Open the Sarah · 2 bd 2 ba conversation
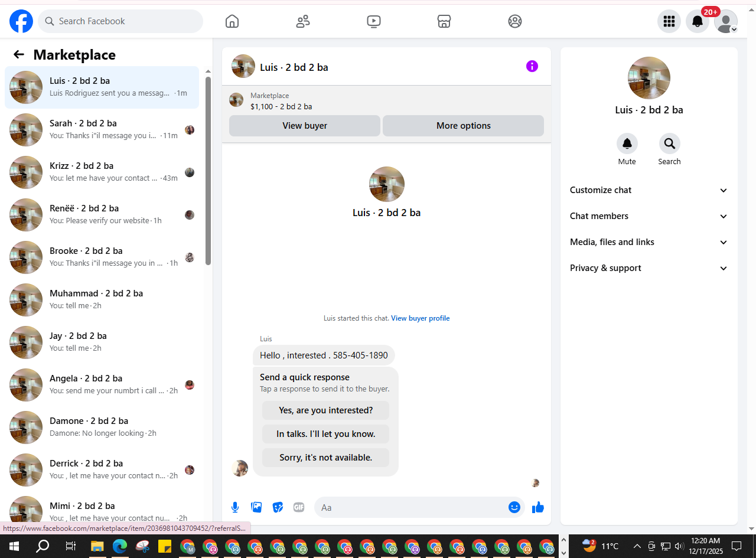 102,130
